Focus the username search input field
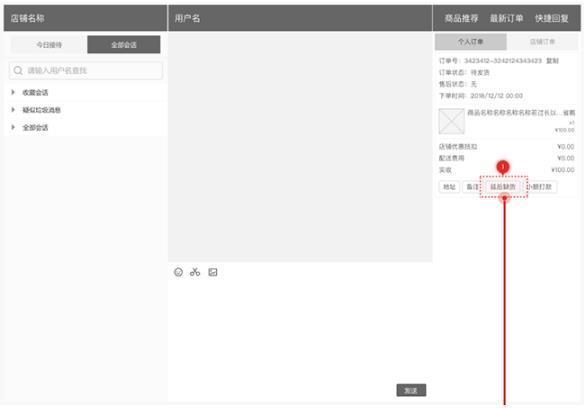 tap(86, 70)
